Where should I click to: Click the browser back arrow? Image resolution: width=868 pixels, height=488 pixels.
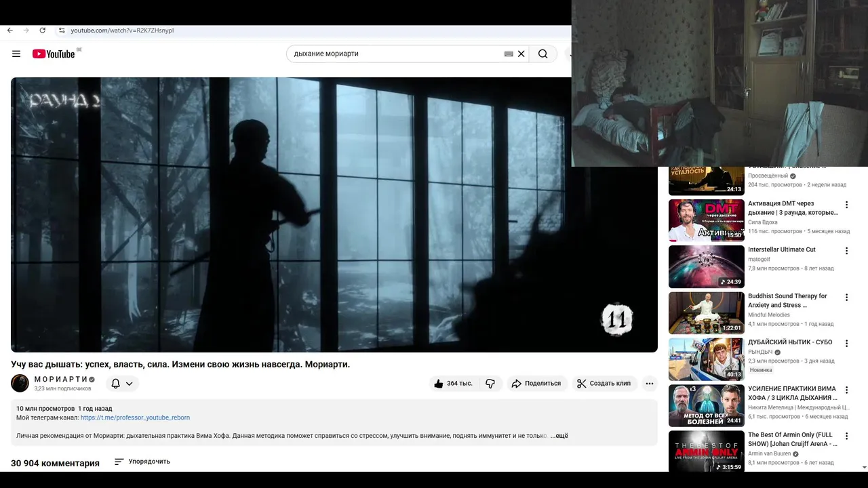tap(9, 30)
